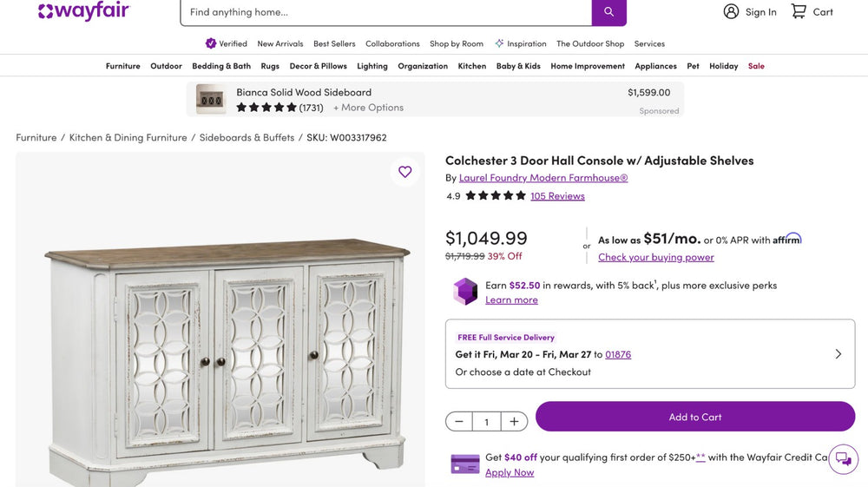Open the shopping Cart icon
Viewport: 868px width, 487px height.
click(799, 11)
